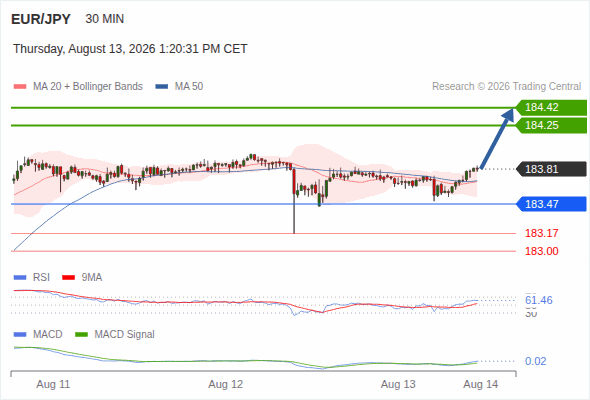The width and height of the screenshot is (590, 400).
Task: Click the pink MA 20 Bollinger legend swatch
Action: [20, 87]
